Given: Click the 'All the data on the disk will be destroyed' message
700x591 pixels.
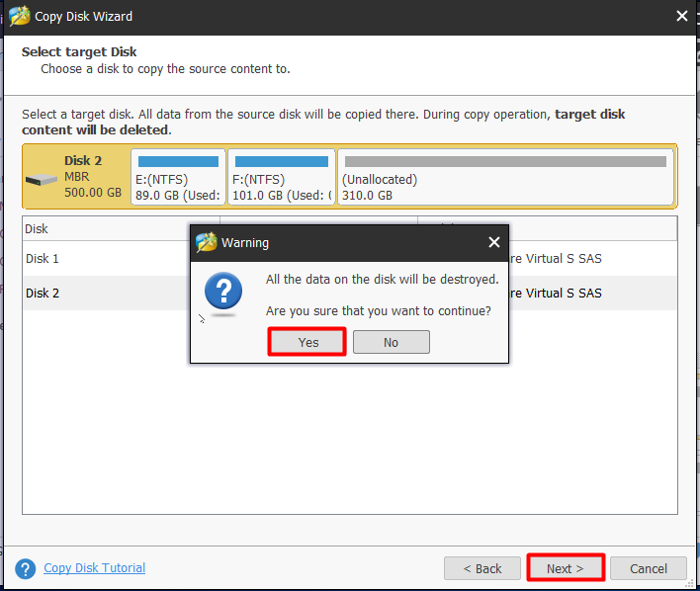Looking at the screenshot, I should click(x=383, y=280).
